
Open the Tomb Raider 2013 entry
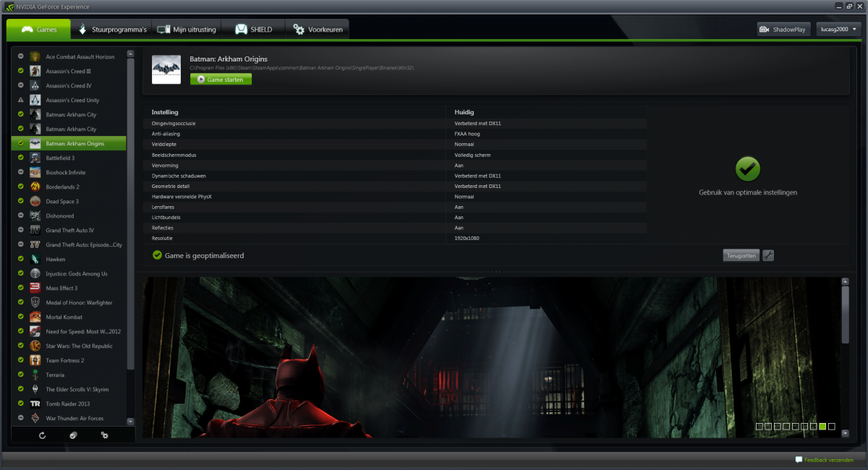pyautogui.click(x=69, y=404)
